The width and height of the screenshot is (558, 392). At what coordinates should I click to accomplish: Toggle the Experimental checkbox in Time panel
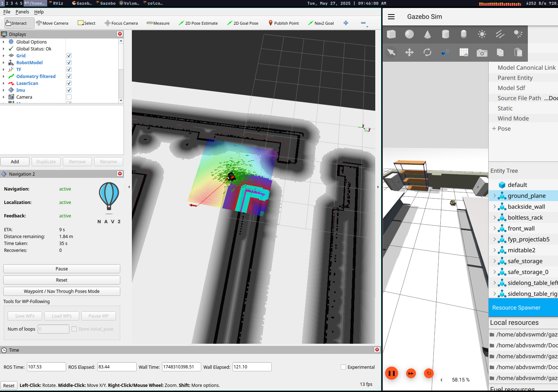click(343, 367)
